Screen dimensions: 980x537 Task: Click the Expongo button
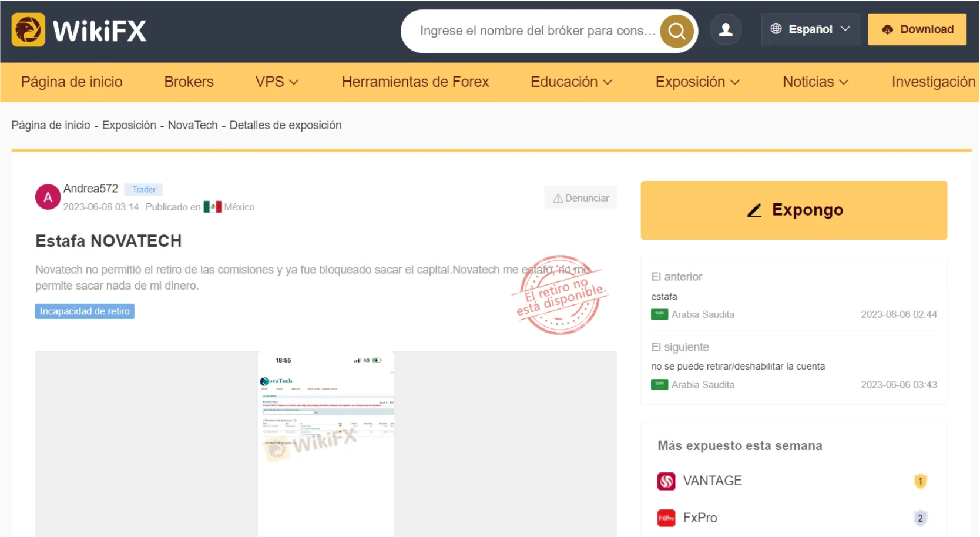(x=794, y=210)
